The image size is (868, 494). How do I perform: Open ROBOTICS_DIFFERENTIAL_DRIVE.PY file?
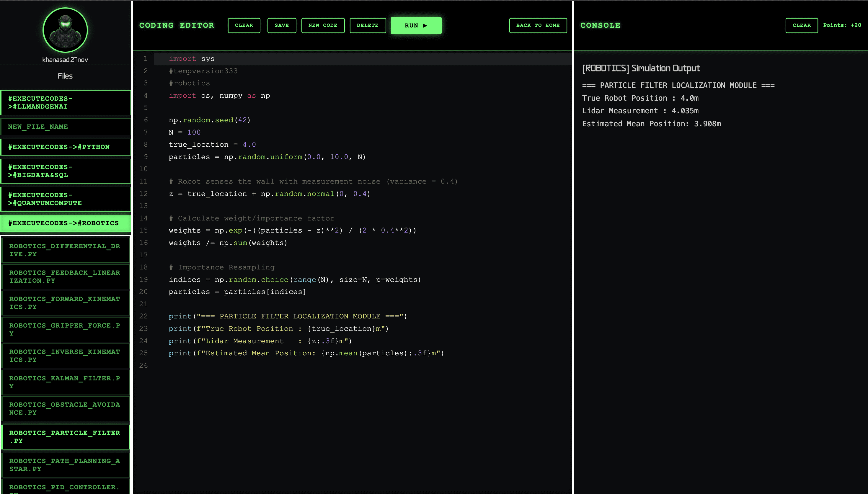pos(66,250)
